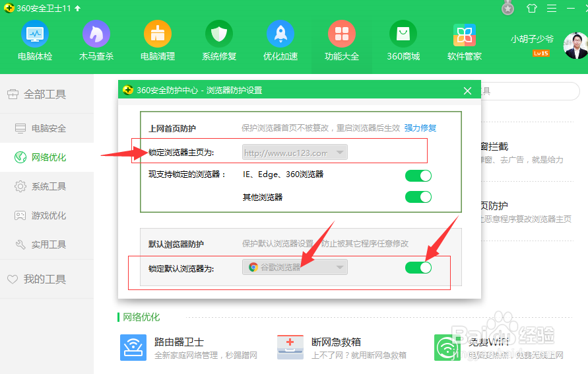Click 默认浏览器防护 heading
588x374 pixels.
pyautogui.click(x=176, y=244)
